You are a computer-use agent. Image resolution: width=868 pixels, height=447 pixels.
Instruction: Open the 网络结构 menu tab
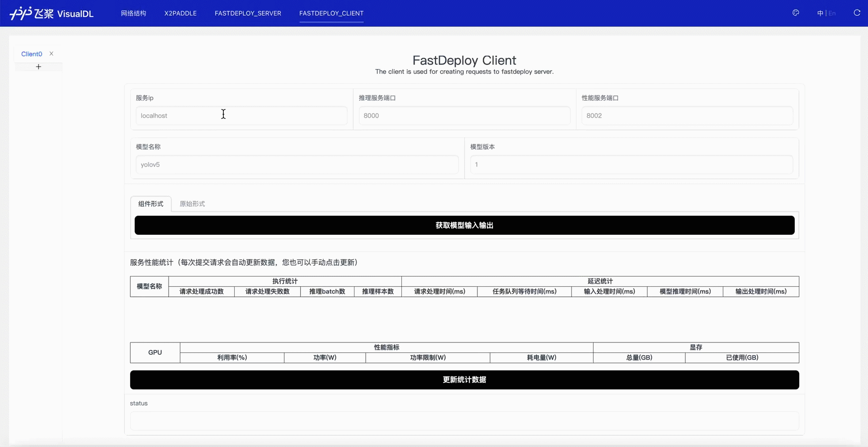point(133,14)
